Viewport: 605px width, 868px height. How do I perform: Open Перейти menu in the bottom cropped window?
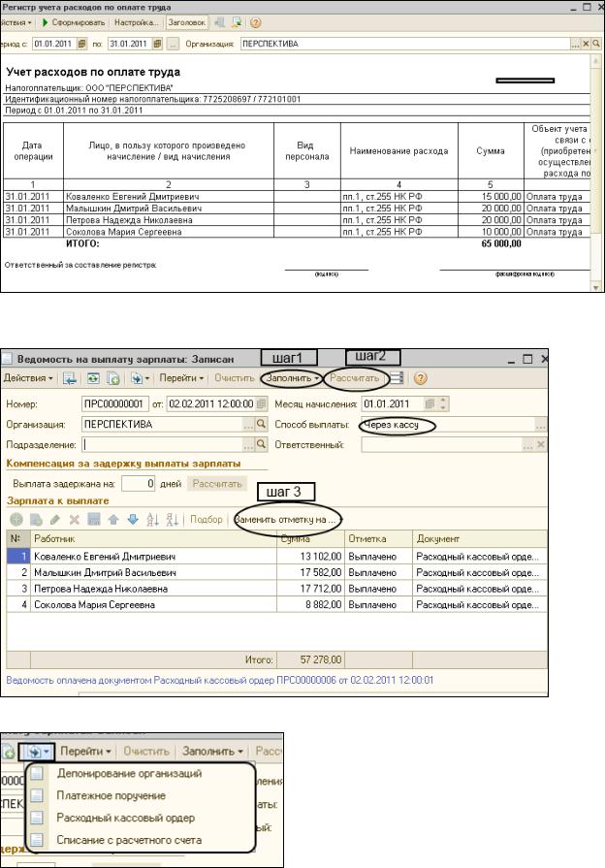point(85,752)
